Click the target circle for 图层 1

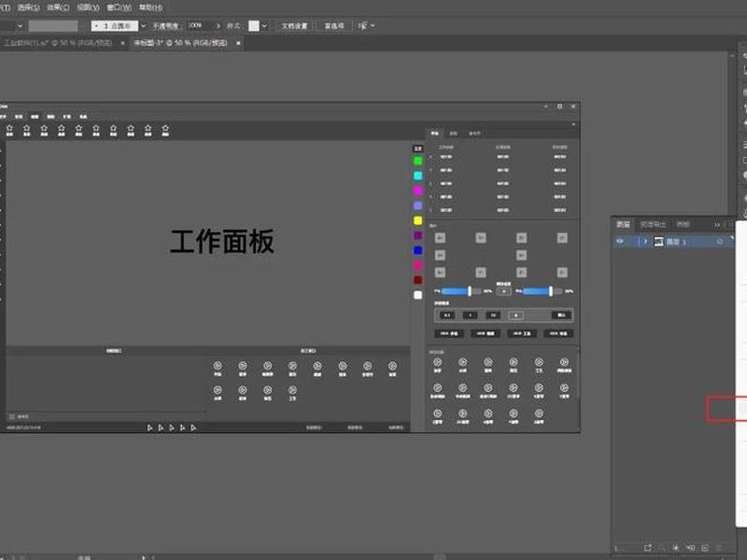tap(720, 242)
